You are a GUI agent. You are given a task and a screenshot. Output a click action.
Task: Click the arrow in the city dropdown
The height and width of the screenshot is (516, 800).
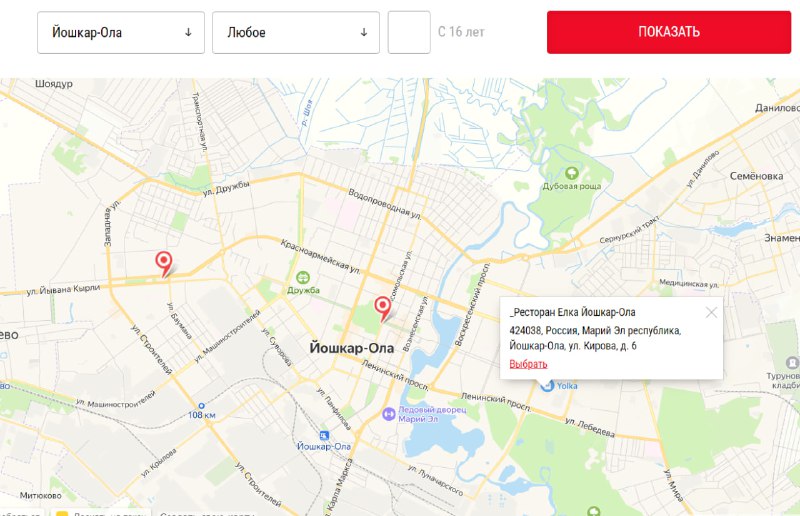(x=188, y=33)
